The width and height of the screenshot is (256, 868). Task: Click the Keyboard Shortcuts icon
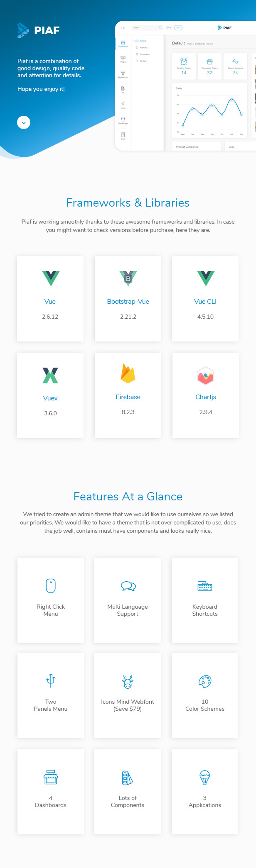pyautogui.click(x=205, y=586)
